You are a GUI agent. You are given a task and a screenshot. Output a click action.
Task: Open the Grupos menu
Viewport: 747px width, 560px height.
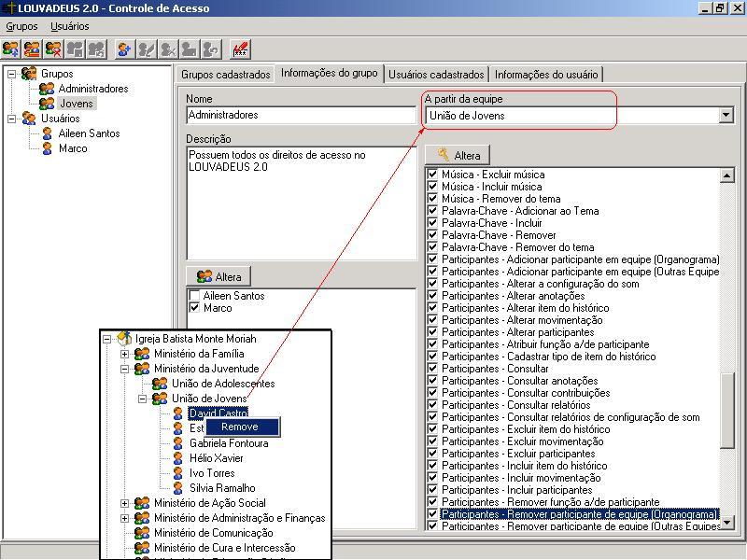(21, 26)
